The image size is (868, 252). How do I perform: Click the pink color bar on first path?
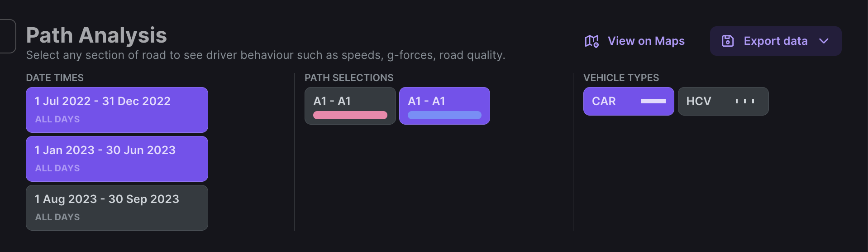click(x=350, y=115)
